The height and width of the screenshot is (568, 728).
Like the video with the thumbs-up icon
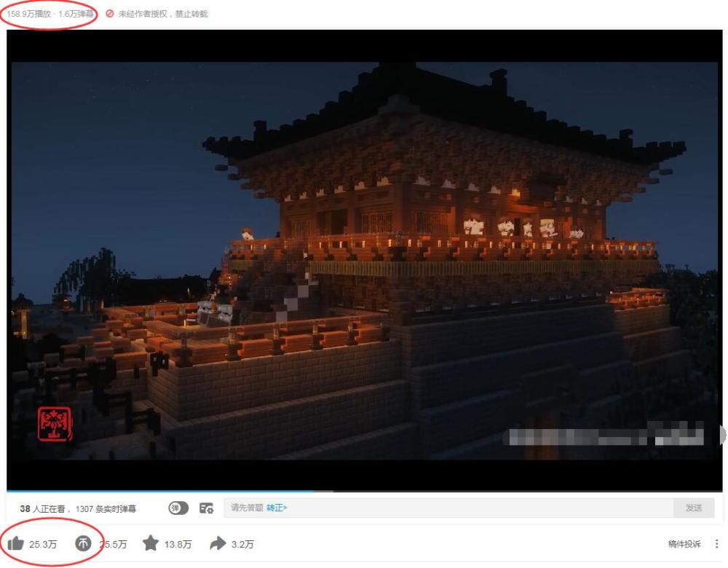pos(16,543)
